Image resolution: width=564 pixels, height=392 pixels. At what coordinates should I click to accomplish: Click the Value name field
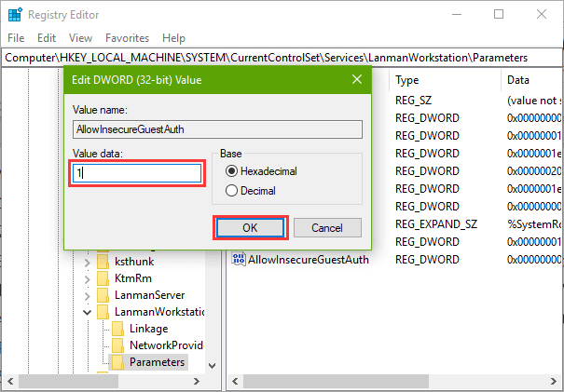[x=217, y=129]
